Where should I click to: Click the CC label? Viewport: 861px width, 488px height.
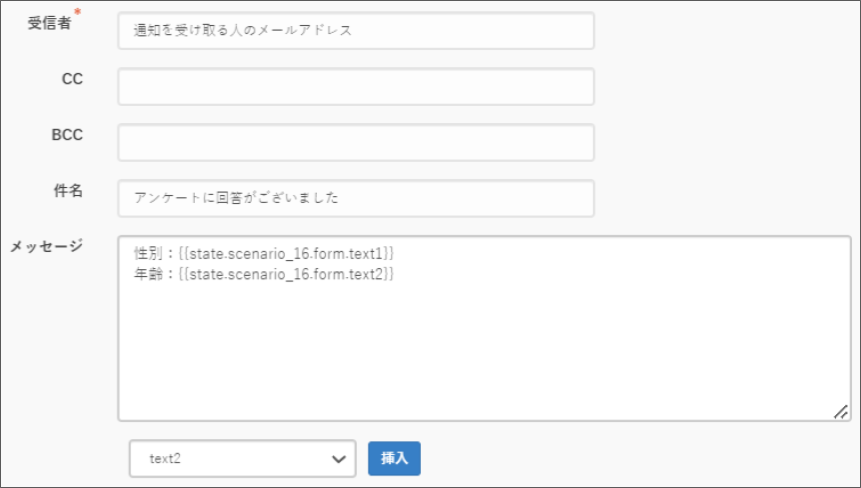[72, 80]
